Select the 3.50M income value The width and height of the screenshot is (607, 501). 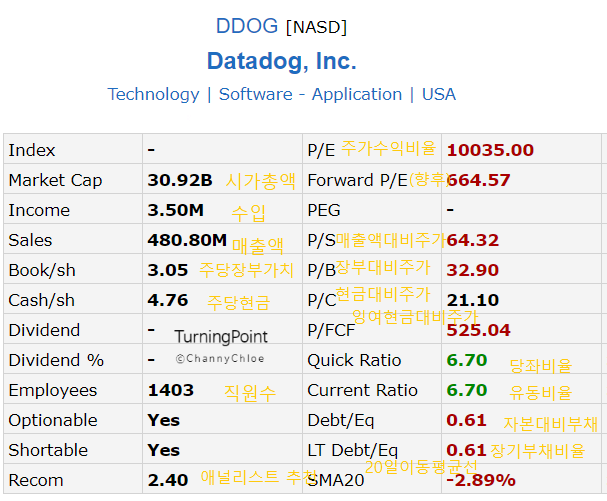[175, 210]
